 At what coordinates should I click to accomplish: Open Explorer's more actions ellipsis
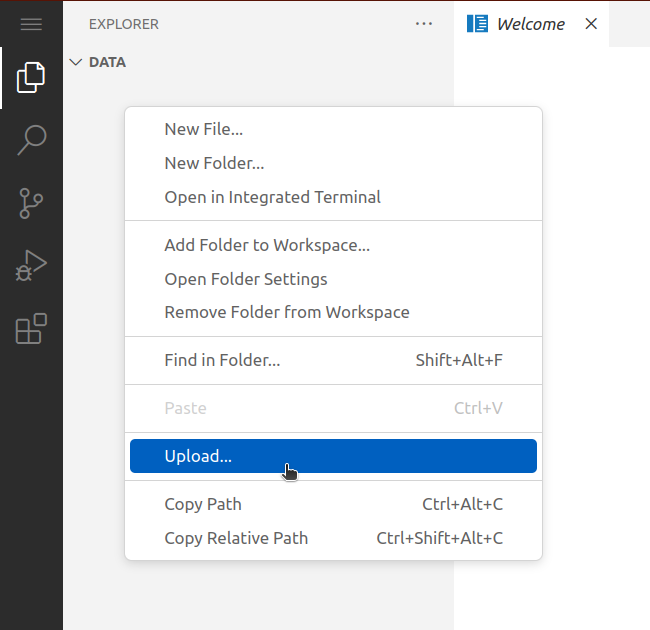(424, 24)
